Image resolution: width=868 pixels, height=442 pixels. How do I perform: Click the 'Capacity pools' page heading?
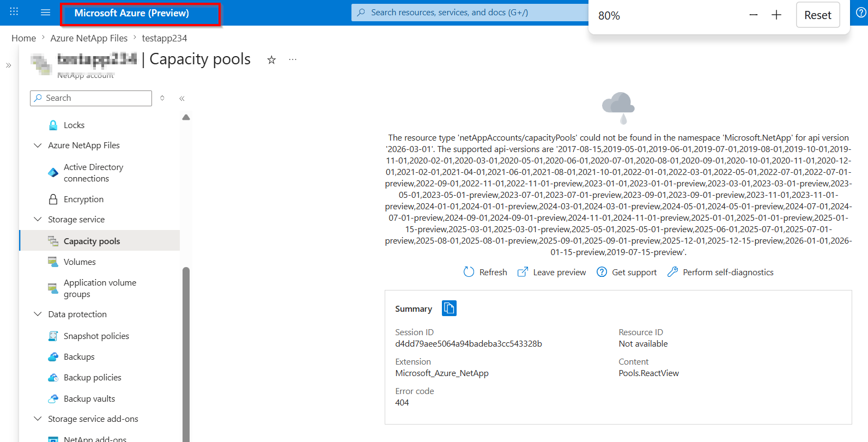(x=200, y=59)
